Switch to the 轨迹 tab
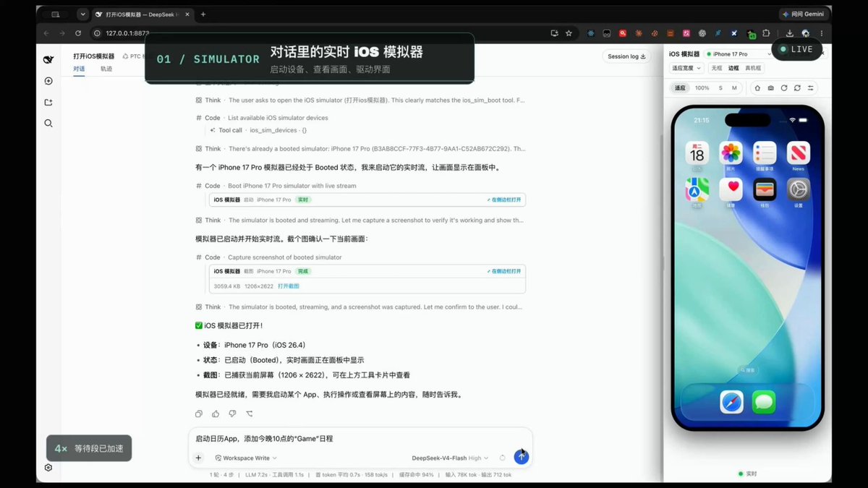 (106, 69)
